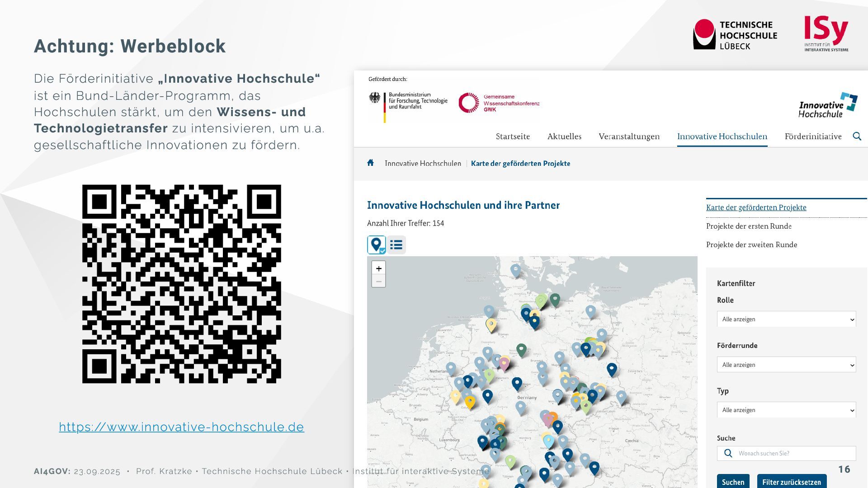This screenshot has height=488, width=868.
Task: Click the Innovative Hochschule logo
Action: point(827,105)
